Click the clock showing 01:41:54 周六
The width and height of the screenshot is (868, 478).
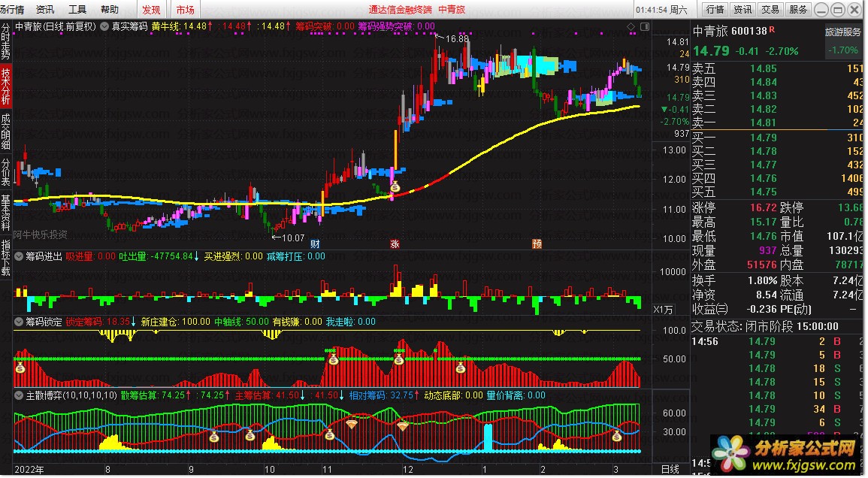661,10
